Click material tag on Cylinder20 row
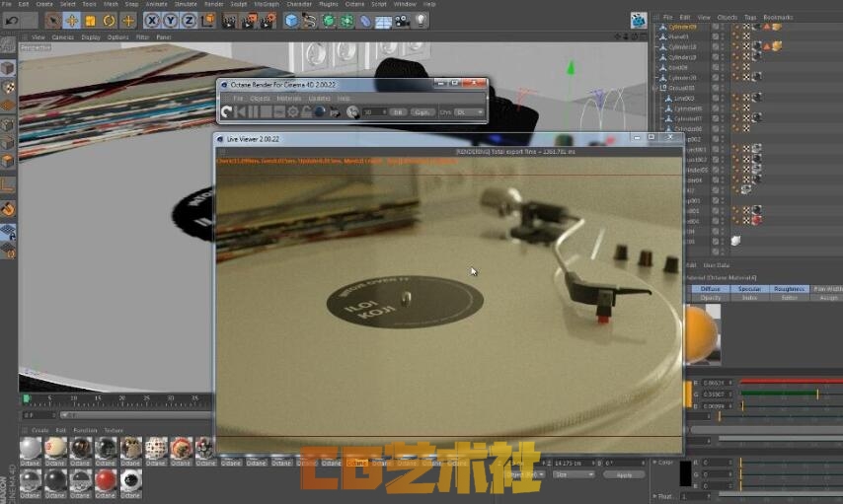843x504 pixels. pyautogui.click(x=756, y=77)
